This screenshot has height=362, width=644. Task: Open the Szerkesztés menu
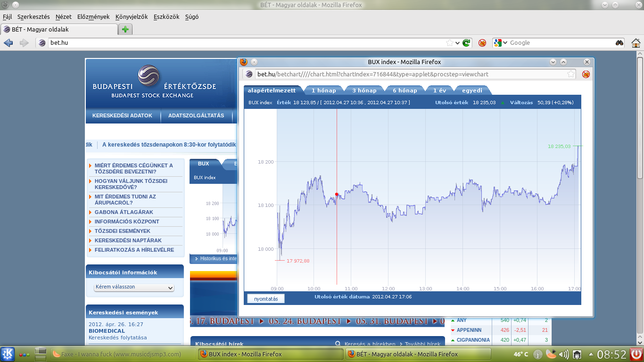33,16
